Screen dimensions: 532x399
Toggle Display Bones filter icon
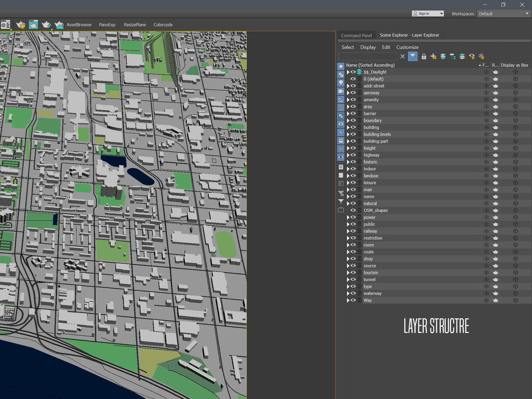341,132
